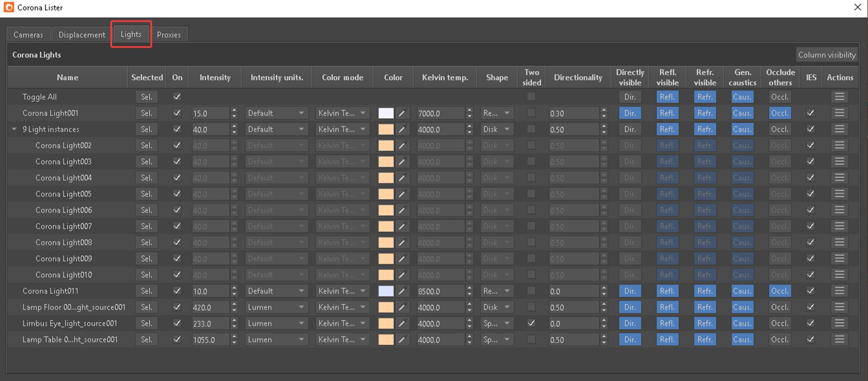
Task: Click orange color swatch of Limbus Eye light
Action: [x=386, y=323]
